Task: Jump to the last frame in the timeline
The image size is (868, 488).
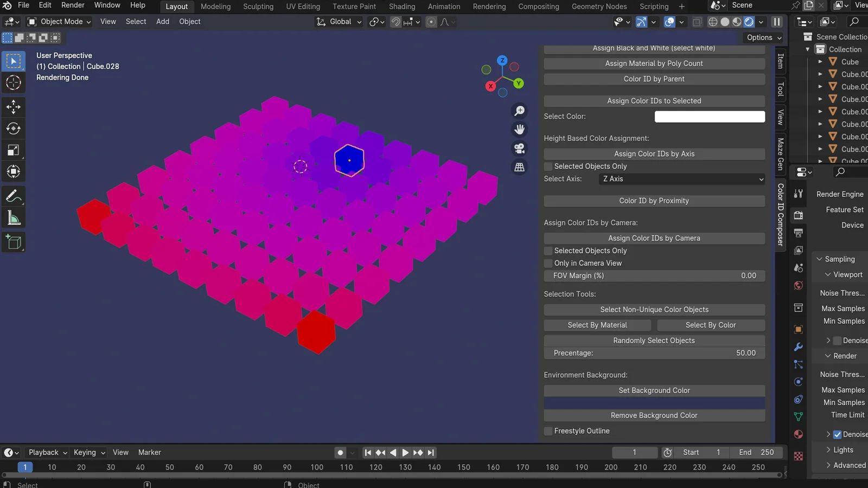Action: (431, 452)
